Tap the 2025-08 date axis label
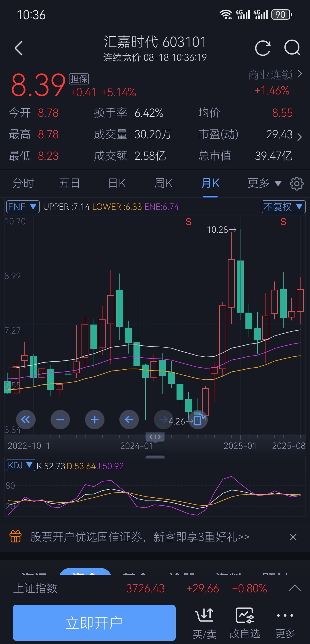 [x=288, y=446]
